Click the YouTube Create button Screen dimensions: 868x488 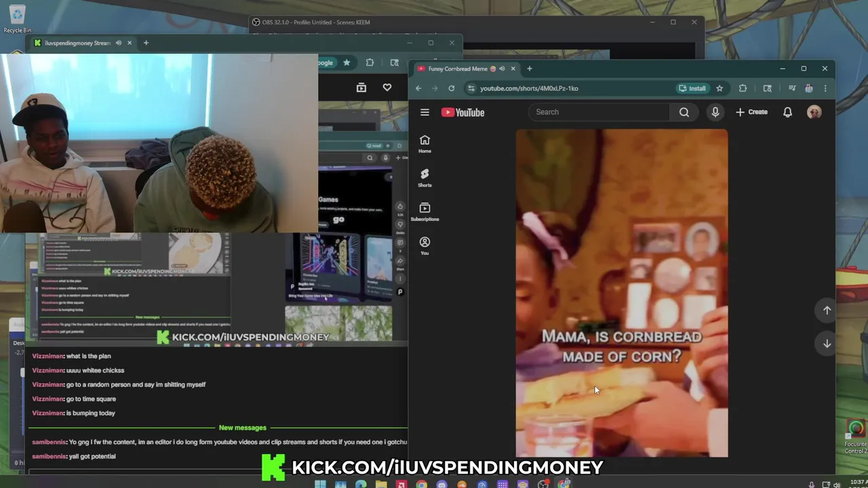[751, 113]
